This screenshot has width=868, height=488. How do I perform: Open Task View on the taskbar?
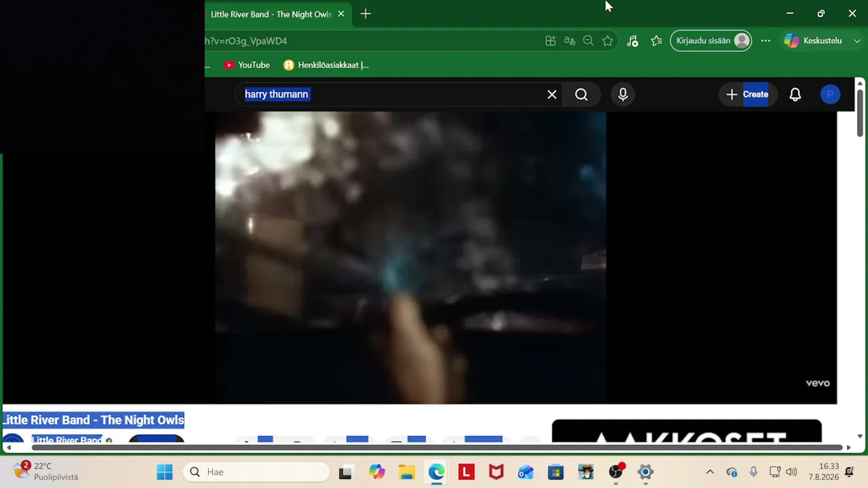point(345,472)
